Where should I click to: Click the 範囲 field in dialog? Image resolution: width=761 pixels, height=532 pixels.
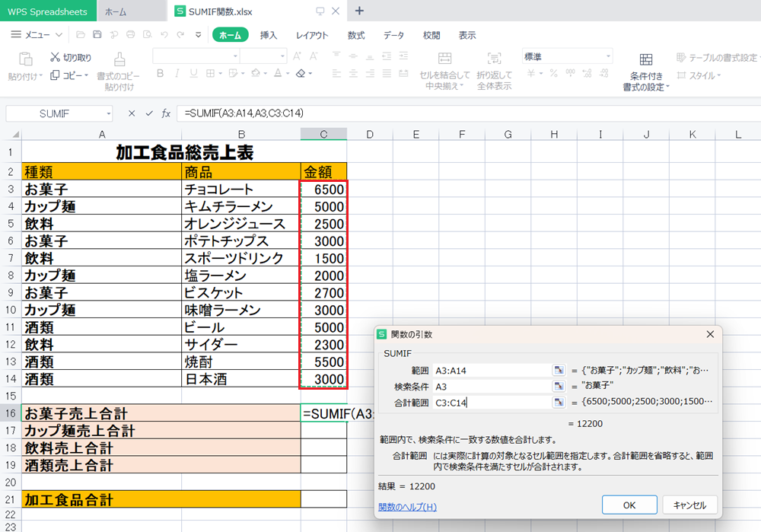tap(491, 371)
